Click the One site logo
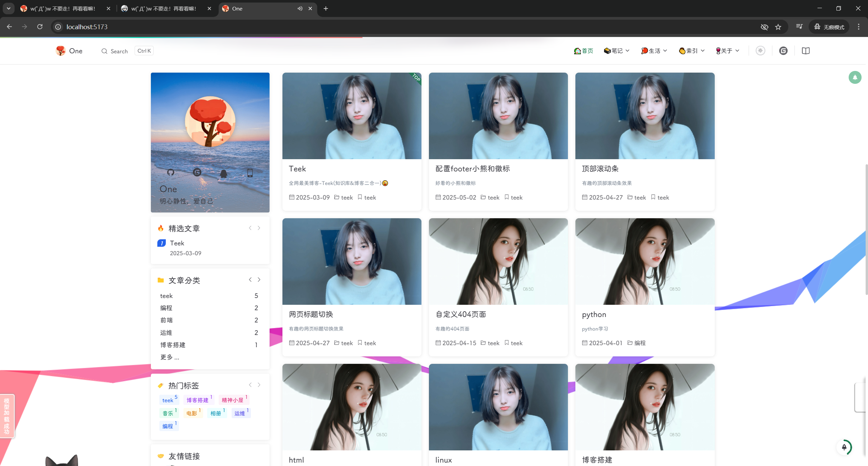Image resolution: width=868 pixels, height=466 pixels. pyautogui.click(x=69, y=51)
